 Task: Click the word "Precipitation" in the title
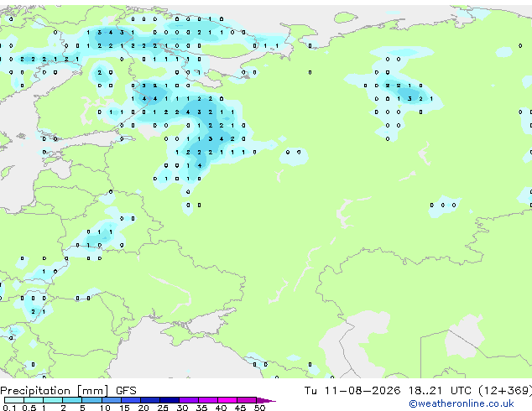[x=35, y=391]
